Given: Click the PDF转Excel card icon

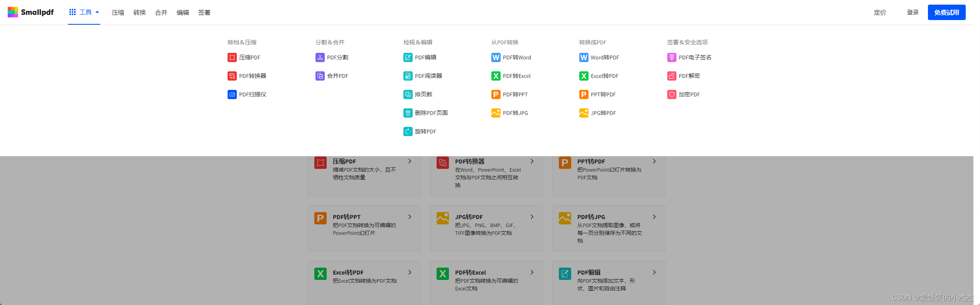Looking at the screenshot, I should (x=443, y=274).
